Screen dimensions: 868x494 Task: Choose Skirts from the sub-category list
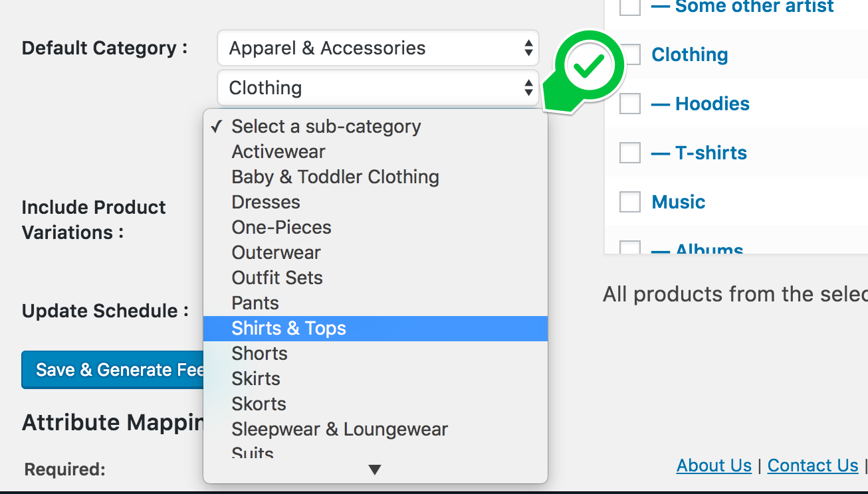click(x=256, y=378)
